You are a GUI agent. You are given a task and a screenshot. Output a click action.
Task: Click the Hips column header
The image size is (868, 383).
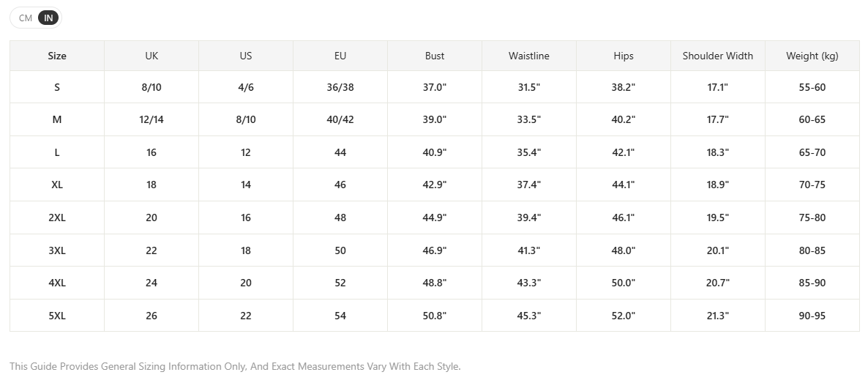(624, 56)
